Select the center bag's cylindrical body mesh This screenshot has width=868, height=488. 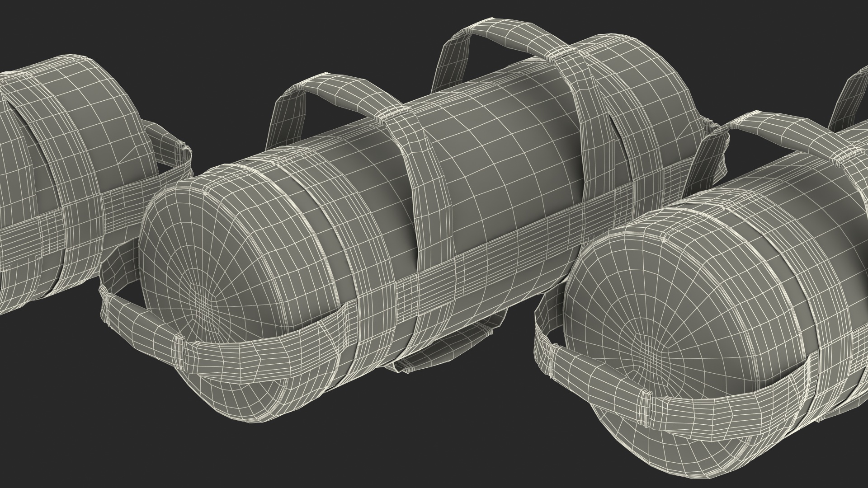tap(497, 136)
